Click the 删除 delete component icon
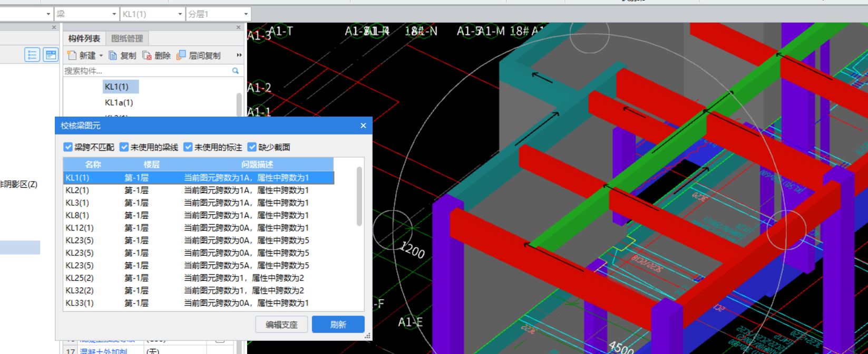Image resolution: width=868 pixels, height=354 pixels. click(147, 55)
